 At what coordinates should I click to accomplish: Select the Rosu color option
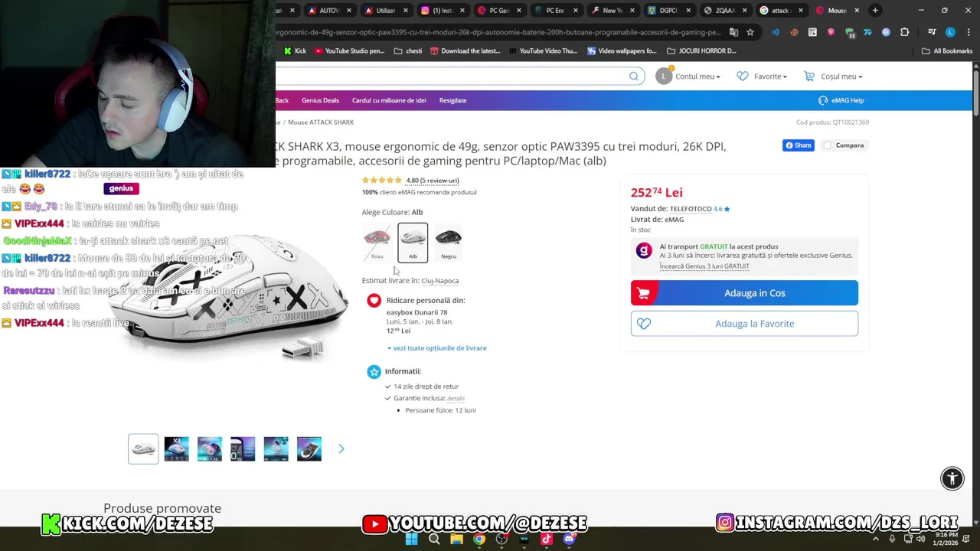[377, 243]
